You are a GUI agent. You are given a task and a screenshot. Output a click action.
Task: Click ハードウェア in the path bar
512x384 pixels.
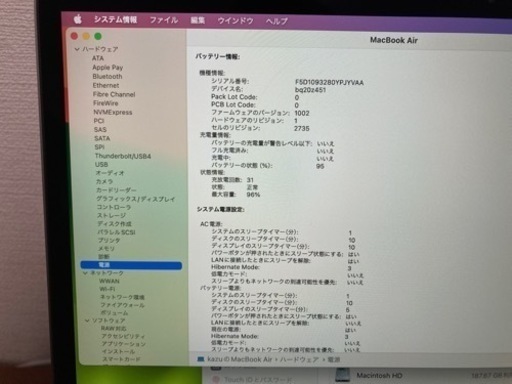[299, 360]
